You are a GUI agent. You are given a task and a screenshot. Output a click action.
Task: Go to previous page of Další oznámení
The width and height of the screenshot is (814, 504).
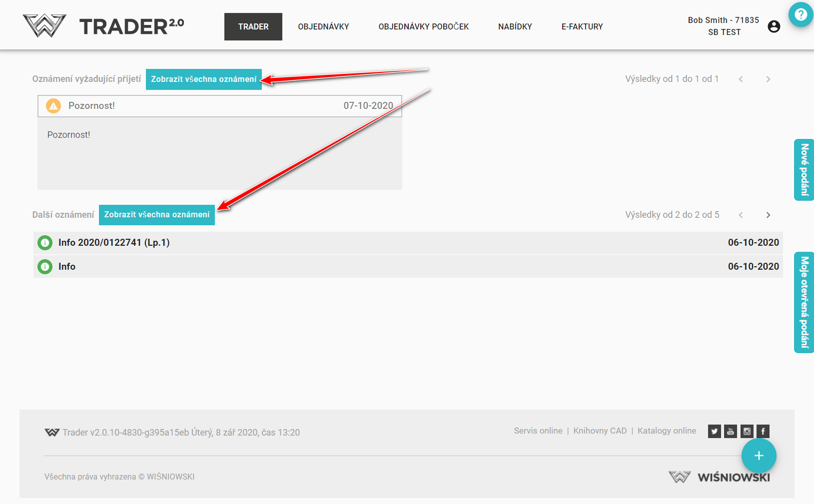(x=741, y=215)
